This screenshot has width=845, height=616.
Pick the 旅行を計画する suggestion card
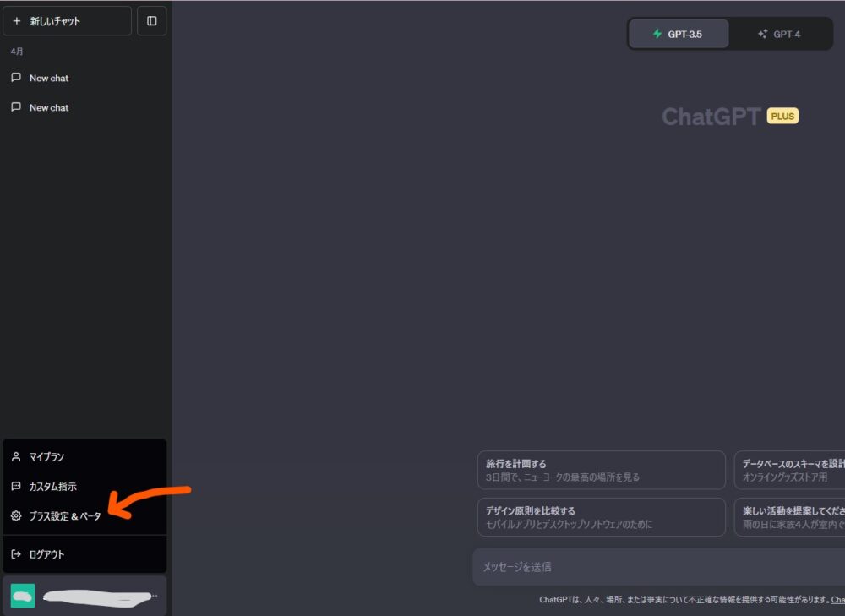[x=601, y=470]
